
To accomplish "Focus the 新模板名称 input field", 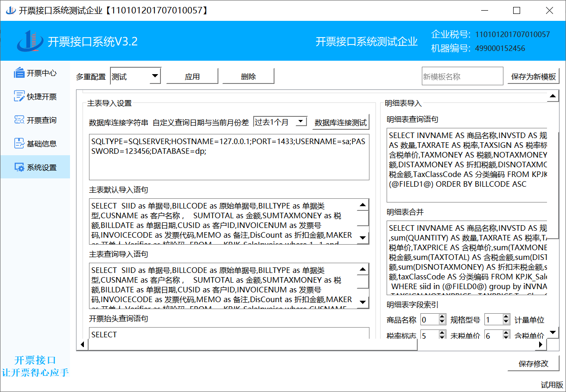I will (462, 76).
